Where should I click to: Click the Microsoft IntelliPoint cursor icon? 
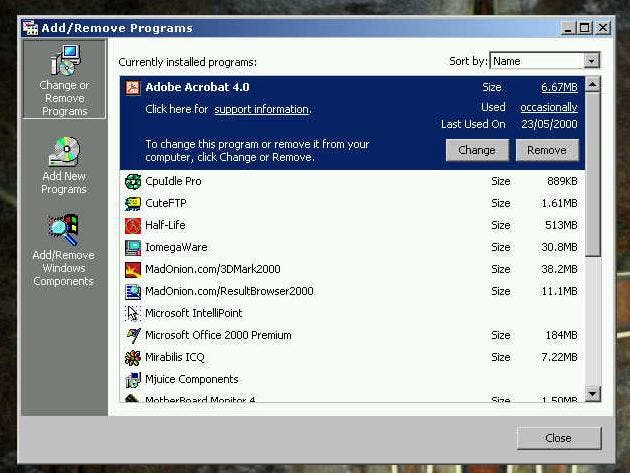tap(133, 313)
